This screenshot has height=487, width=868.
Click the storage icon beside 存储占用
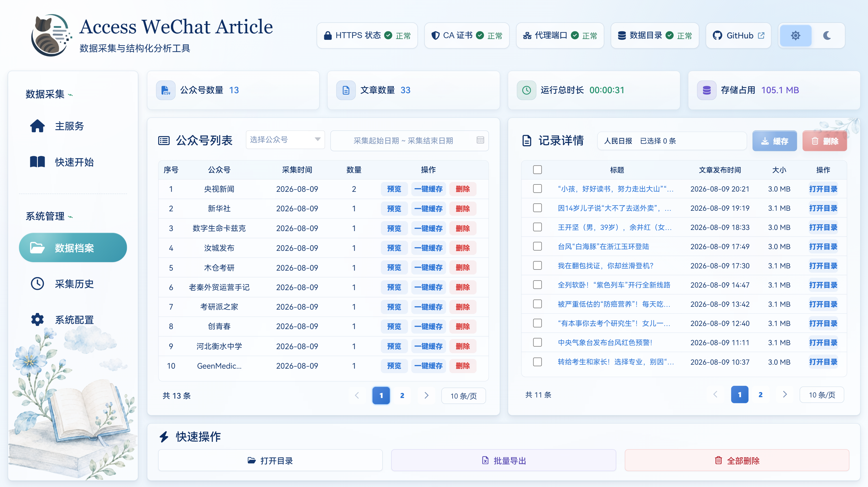click(x=707, y=90)
